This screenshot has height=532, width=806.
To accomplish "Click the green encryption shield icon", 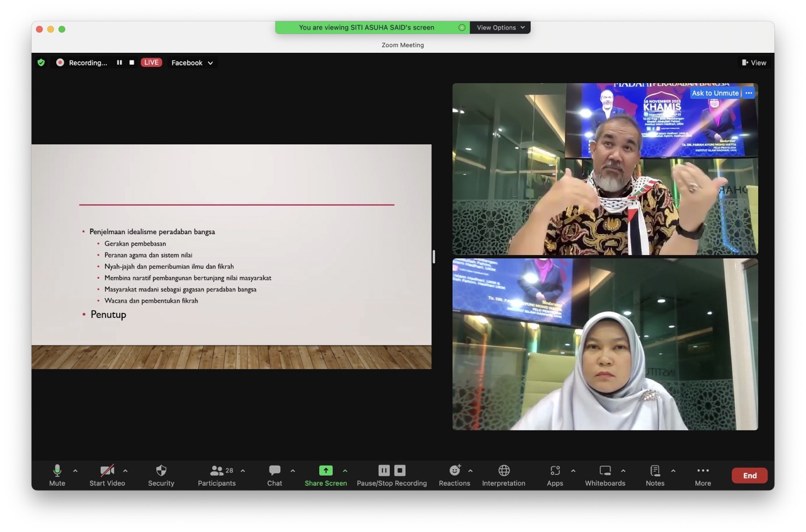I will (x=42, y=62).
